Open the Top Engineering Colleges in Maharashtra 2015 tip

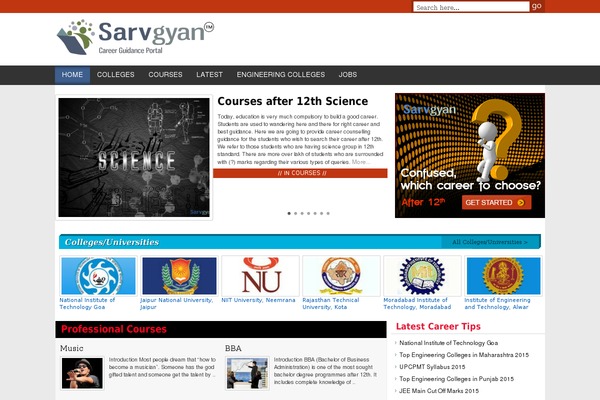464,355
